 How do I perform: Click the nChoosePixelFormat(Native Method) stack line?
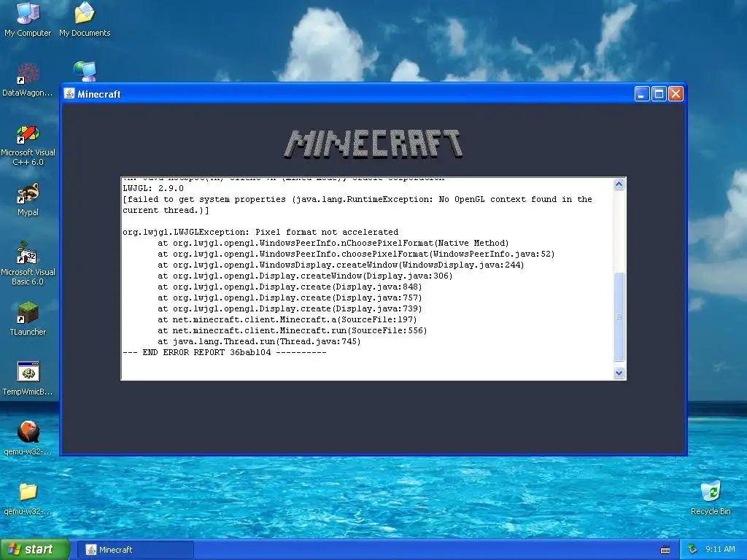tap(333, 243)
